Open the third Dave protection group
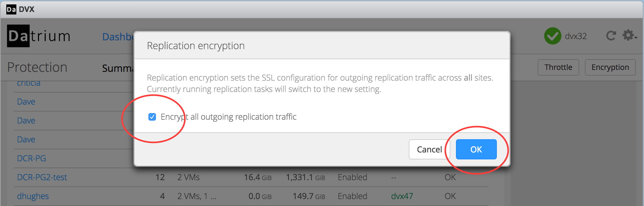 26,140
